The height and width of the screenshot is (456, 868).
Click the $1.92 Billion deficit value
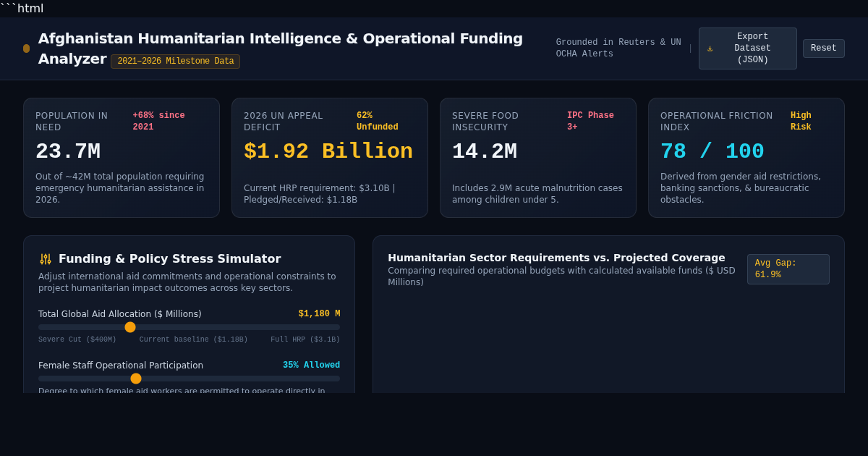tap(328, 152)
